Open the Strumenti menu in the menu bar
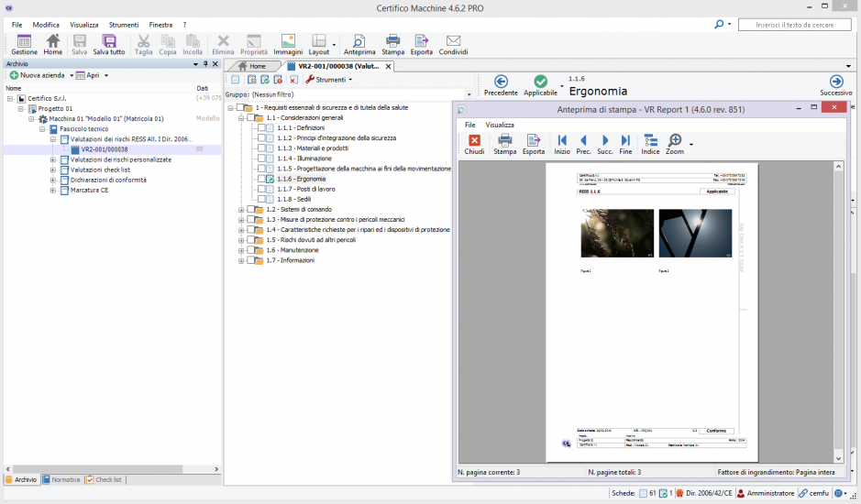 click(x=123, y=24)
